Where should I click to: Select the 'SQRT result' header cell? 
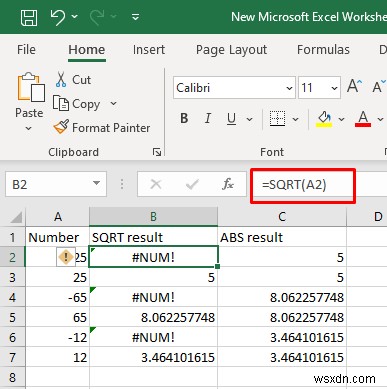(153, 237)
